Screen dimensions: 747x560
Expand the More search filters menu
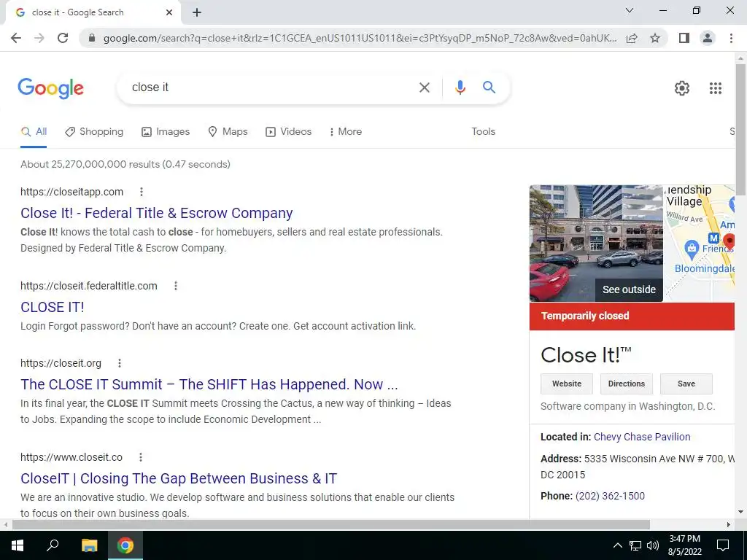coord(345,131)
